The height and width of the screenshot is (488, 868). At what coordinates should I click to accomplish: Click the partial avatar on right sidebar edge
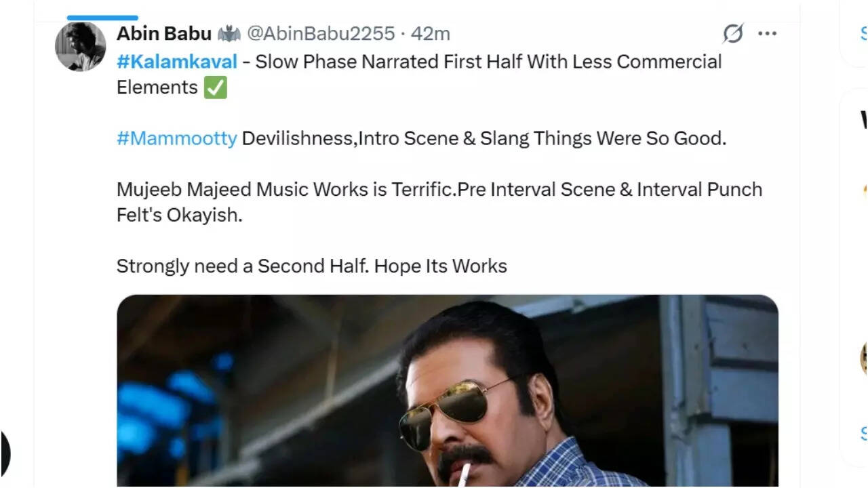pos(864,358)
